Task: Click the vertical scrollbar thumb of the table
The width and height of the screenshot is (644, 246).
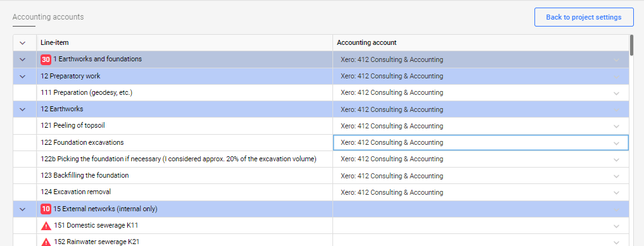Action: click(631, 46)
